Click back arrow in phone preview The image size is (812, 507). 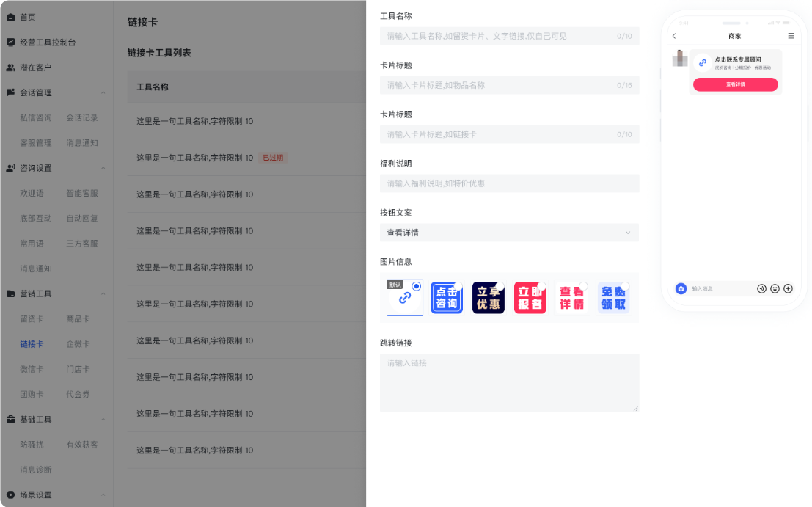click(673, 36)
